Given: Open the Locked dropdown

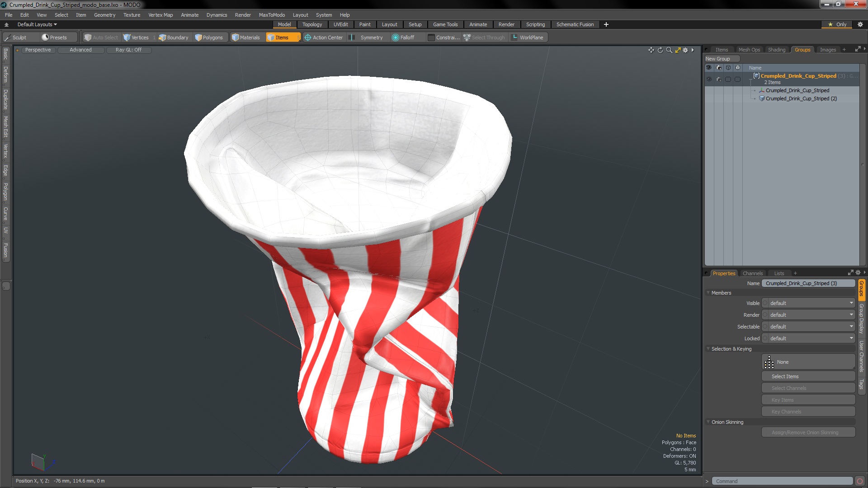Looking at the screenshot, I should pos(808,338).
